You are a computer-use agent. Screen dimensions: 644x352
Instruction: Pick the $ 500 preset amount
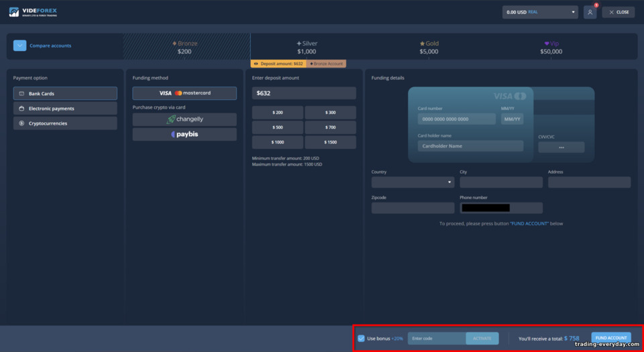click(278, 127)
